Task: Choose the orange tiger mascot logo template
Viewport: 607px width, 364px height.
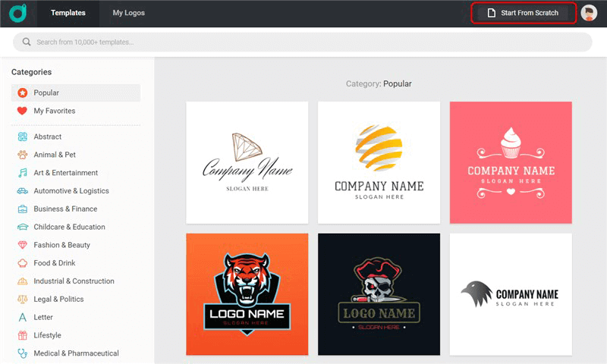Action: [x=247, y=294]
